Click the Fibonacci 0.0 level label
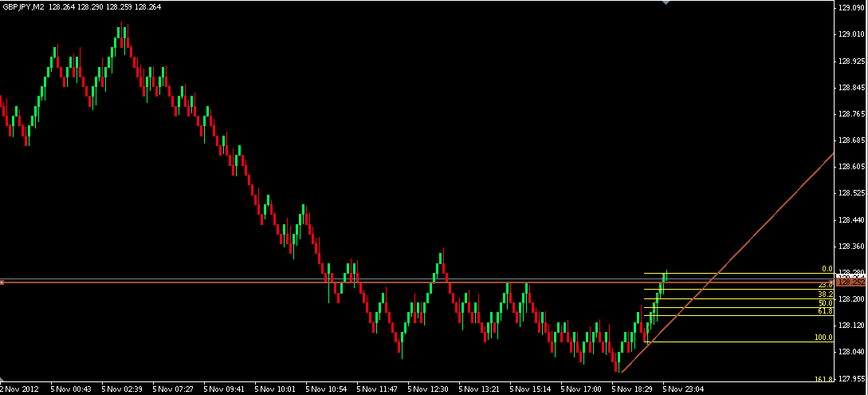Screen dimensions: 868x395 click(827, 269)
